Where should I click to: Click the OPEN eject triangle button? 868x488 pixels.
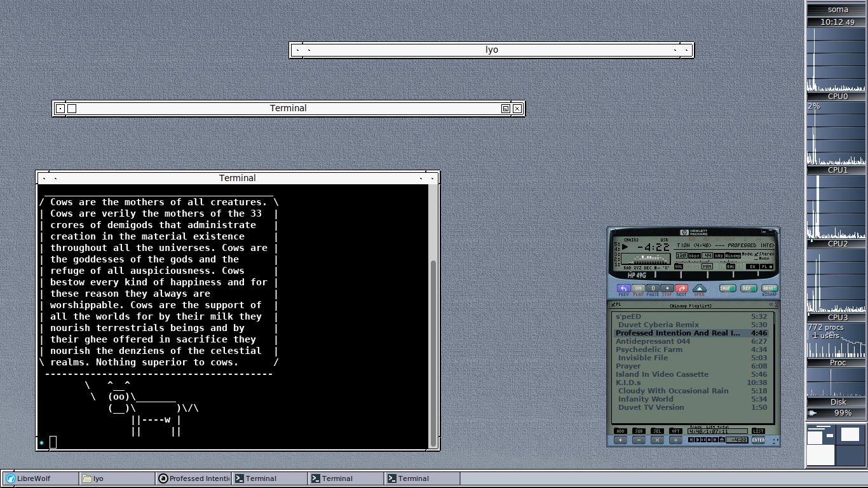tap(700, 288)
